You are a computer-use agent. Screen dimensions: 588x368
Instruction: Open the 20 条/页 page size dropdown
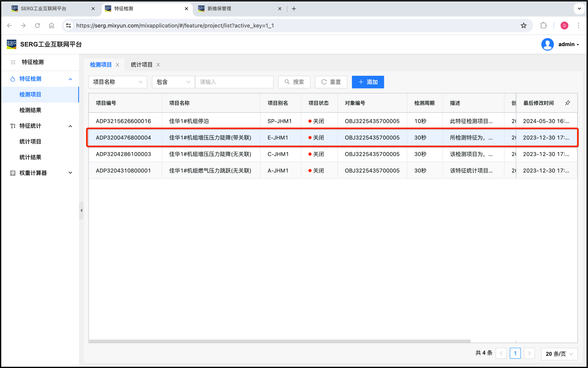point(559,354)
